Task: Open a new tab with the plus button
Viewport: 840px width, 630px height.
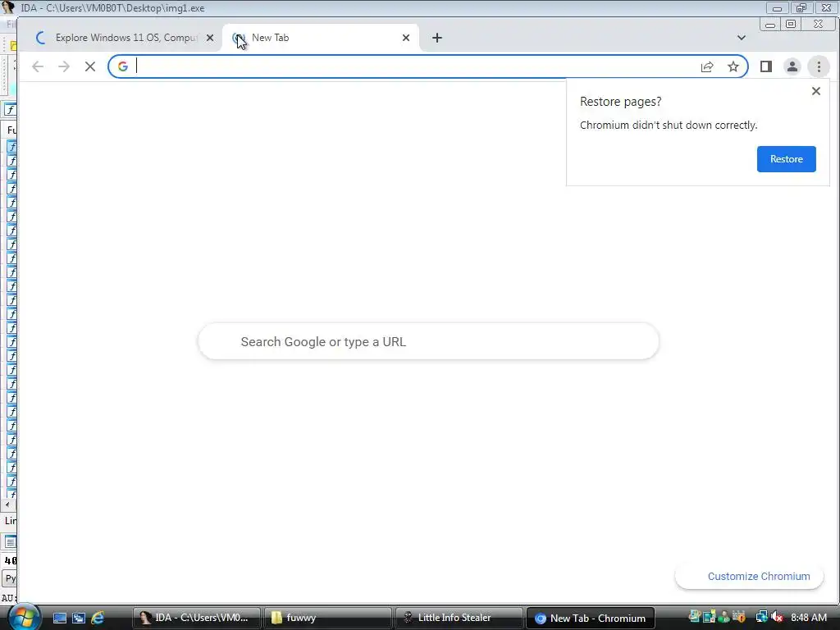Action: (437, 38)
